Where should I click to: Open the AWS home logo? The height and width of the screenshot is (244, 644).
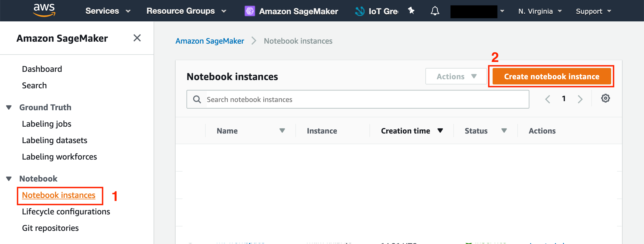44,10
